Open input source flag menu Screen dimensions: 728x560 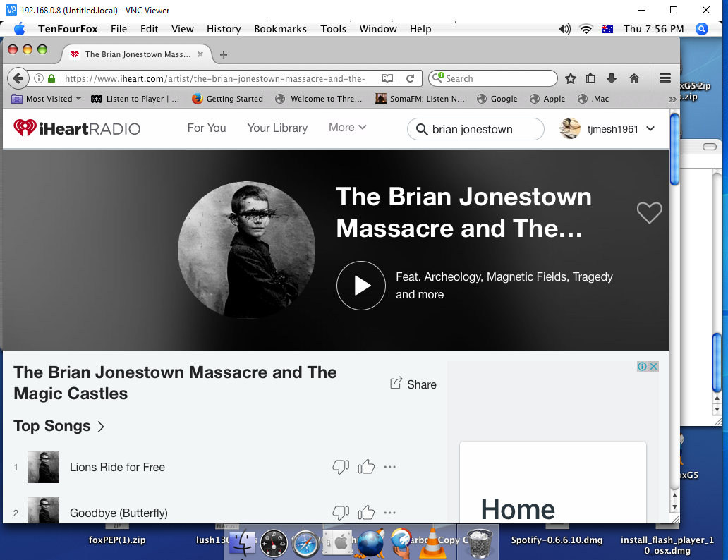pyautogui.click(x=607, y=29)
